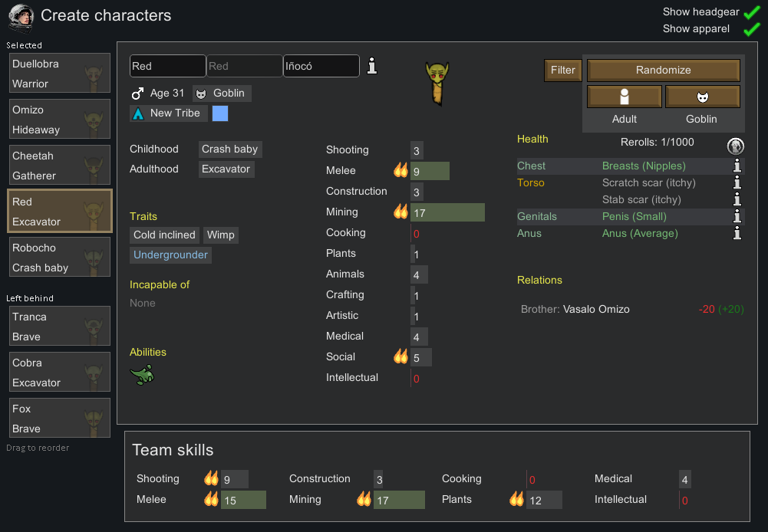Image resolution: width=768 pixels, height=532 pixels.
Task: Select Duellobra Warrior in character list
Action: pyautogui.click(x=60, y=74)
